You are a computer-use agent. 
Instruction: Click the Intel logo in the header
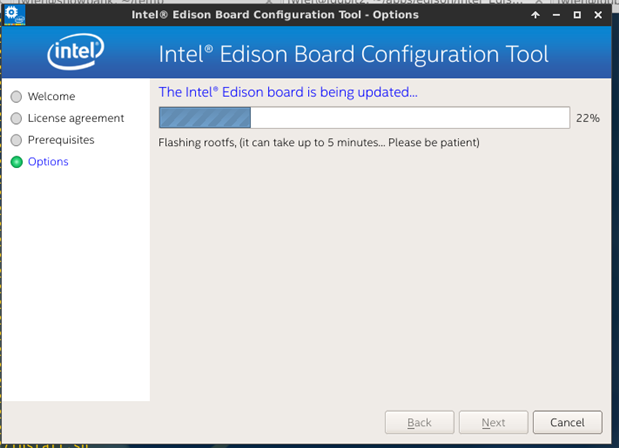click(75, 54)
